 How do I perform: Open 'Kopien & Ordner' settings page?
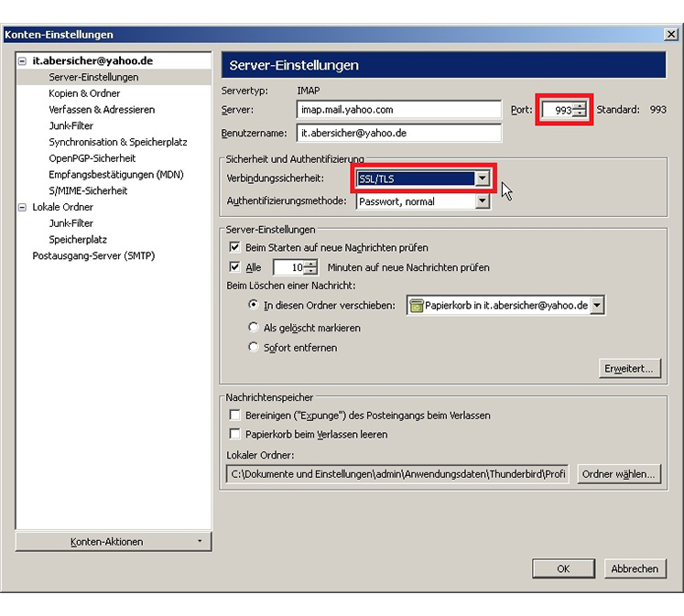click(84, 93)
